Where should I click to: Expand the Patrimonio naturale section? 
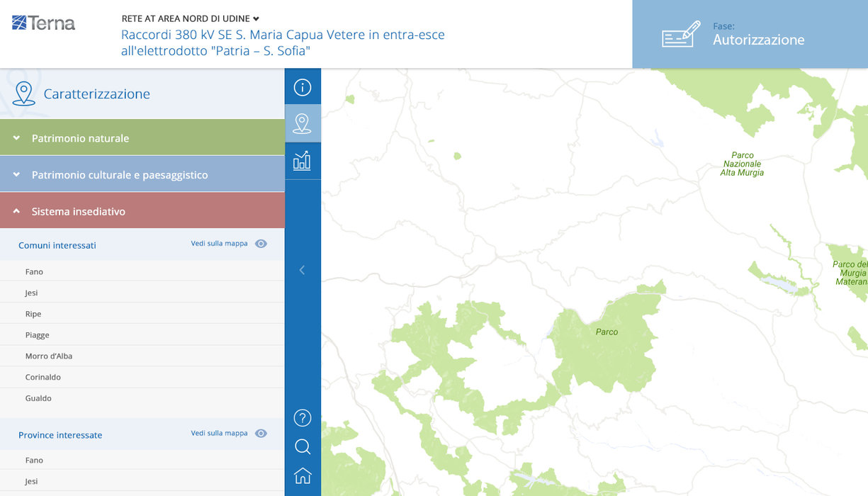point(142,138)
